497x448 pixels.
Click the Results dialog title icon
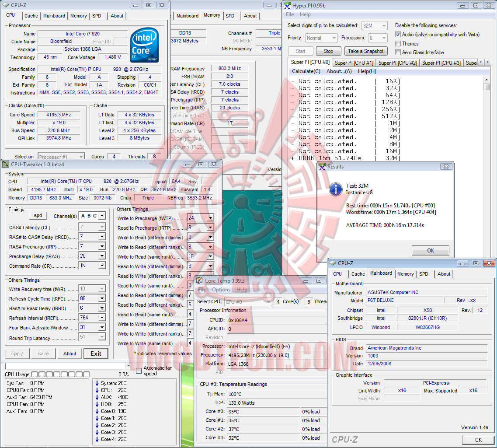pos(322,166)
